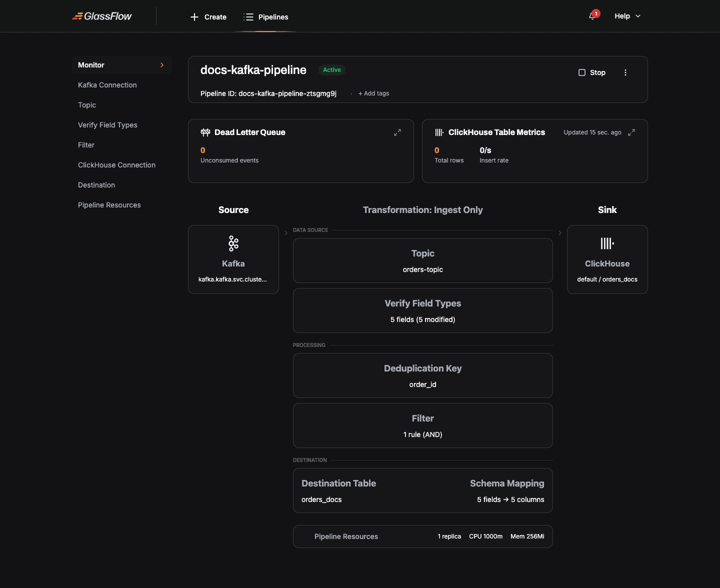Open the Kafka source card

(233, 259)
